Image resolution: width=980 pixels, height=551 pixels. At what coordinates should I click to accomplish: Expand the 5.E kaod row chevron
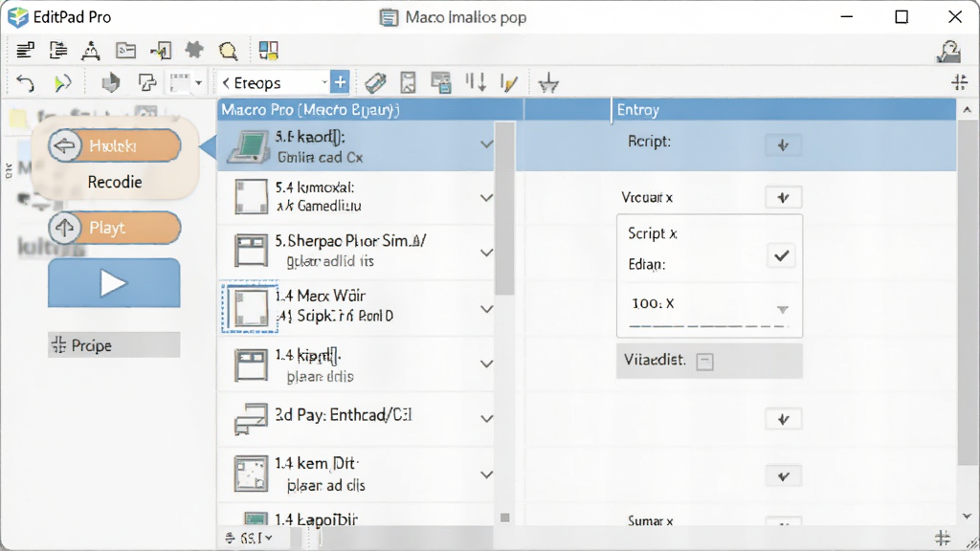click(486, 144)
